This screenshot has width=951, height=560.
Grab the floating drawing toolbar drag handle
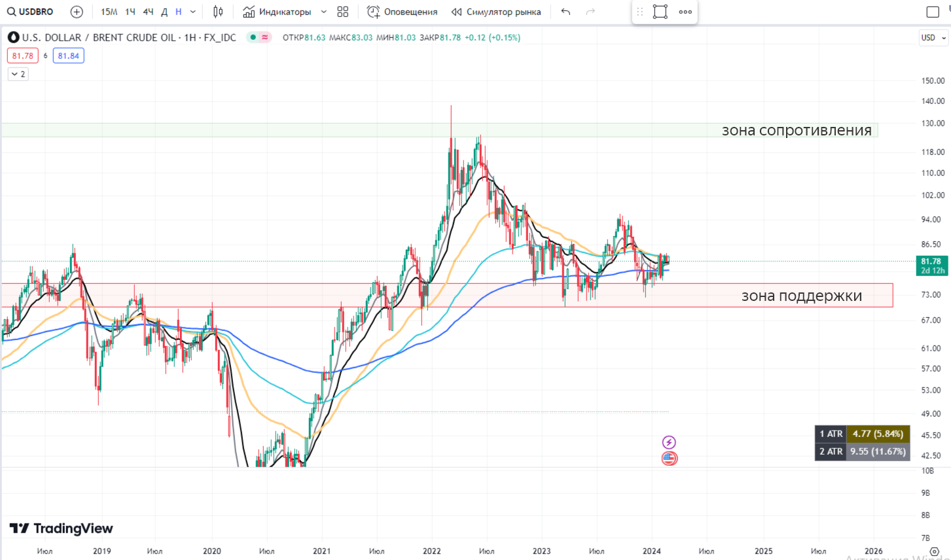(640, 12)
